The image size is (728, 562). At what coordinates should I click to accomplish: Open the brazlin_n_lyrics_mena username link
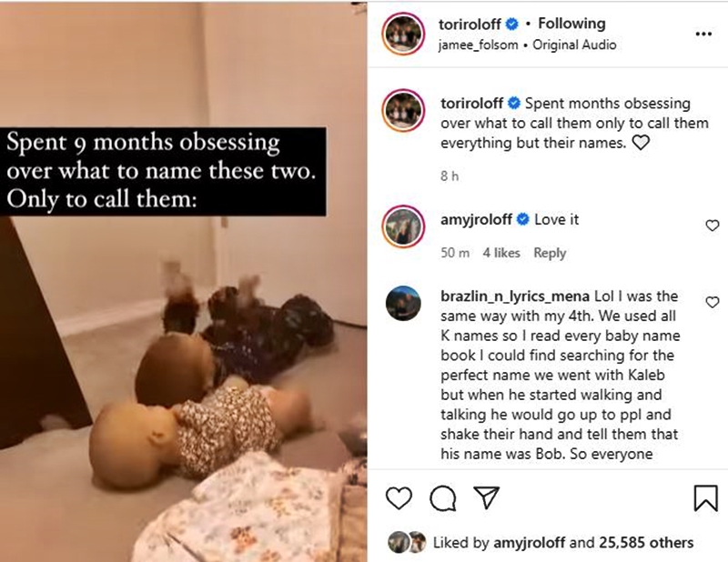[515, 296]
